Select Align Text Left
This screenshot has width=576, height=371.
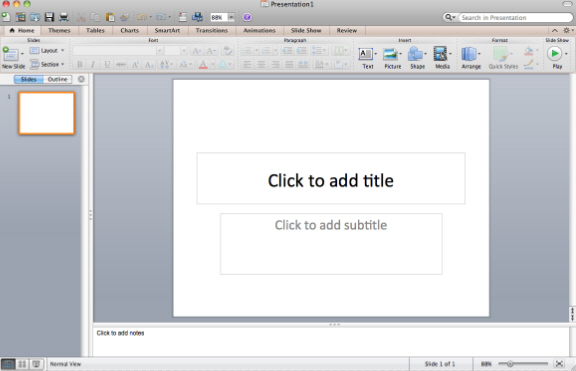click(247, 65)
